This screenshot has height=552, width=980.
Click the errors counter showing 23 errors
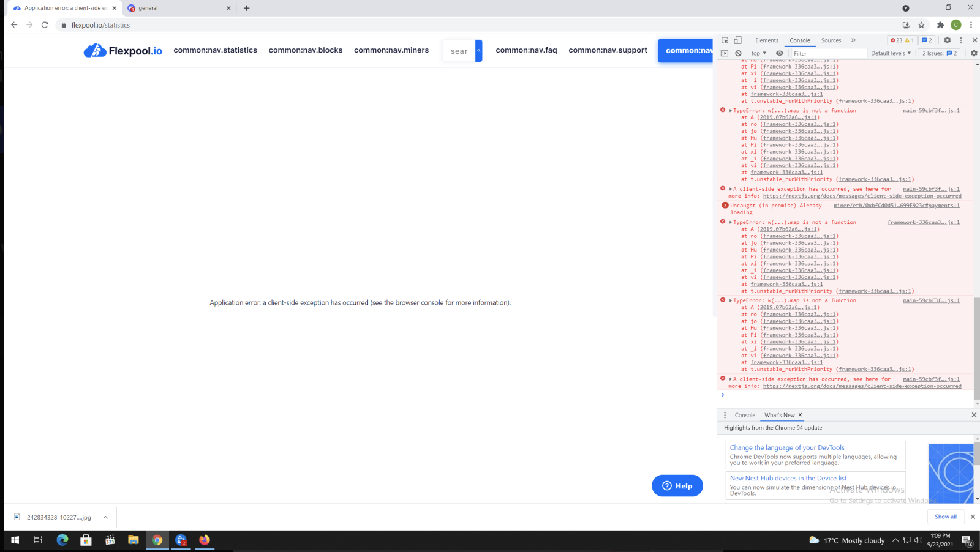click(x=897, y=40)
